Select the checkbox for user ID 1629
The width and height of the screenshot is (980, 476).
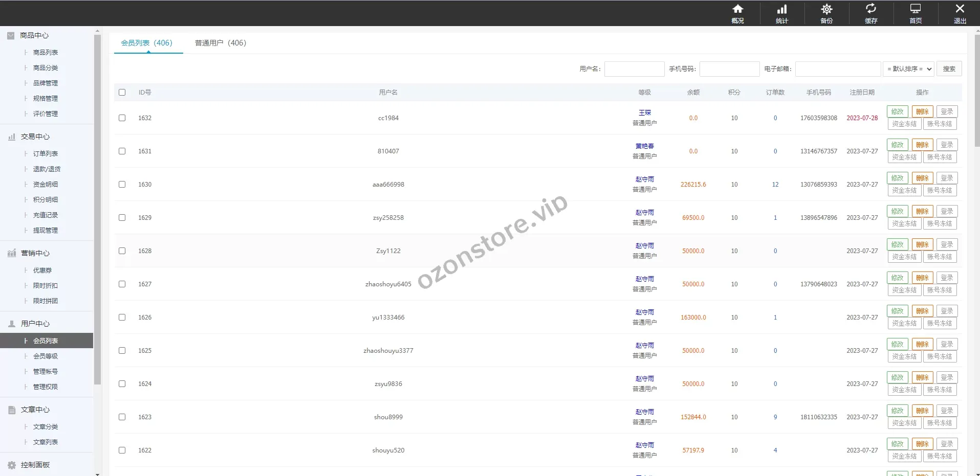(x=122, y=217)
